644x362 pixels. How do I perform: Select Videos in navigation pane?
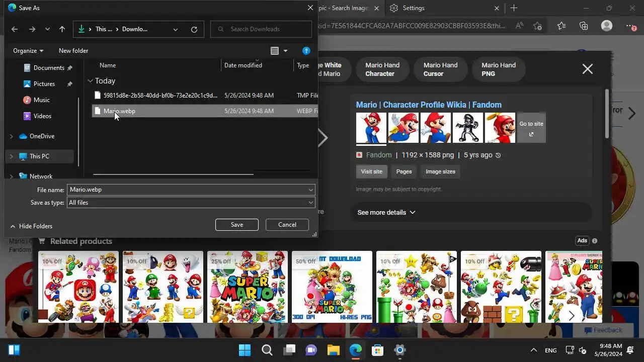pyautogui.click(x=42, y=116)
